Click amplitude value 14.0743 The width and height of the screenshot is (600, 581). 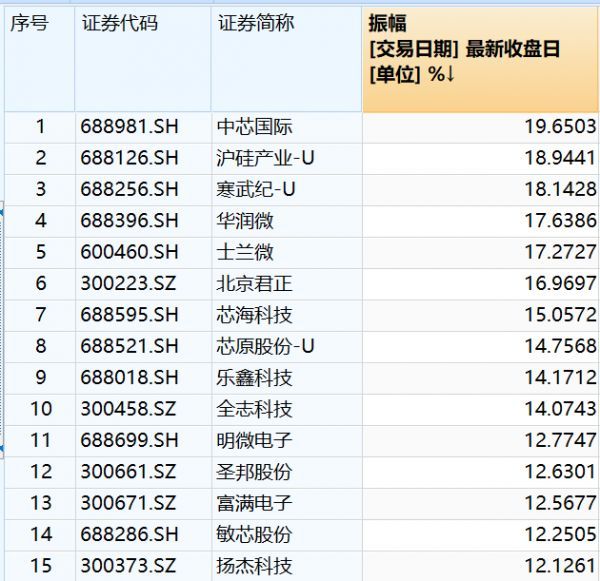tap(560, 409)
